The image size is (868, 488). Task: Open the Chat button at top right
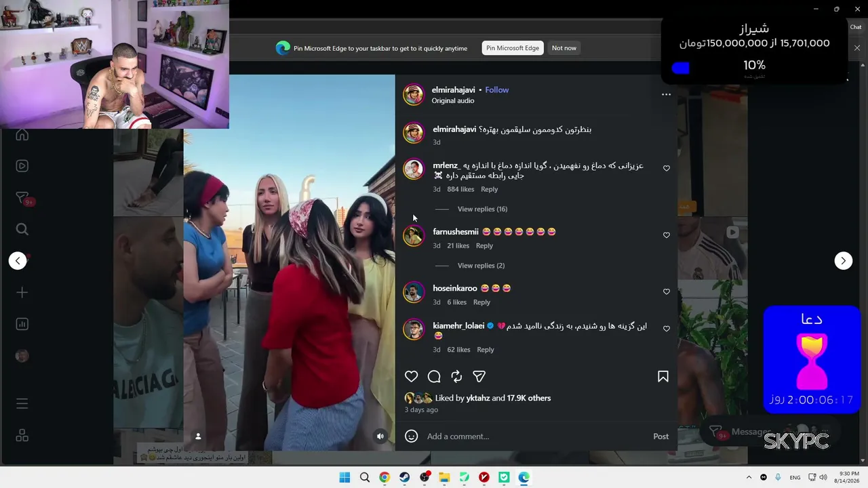[x=856, y=27]
